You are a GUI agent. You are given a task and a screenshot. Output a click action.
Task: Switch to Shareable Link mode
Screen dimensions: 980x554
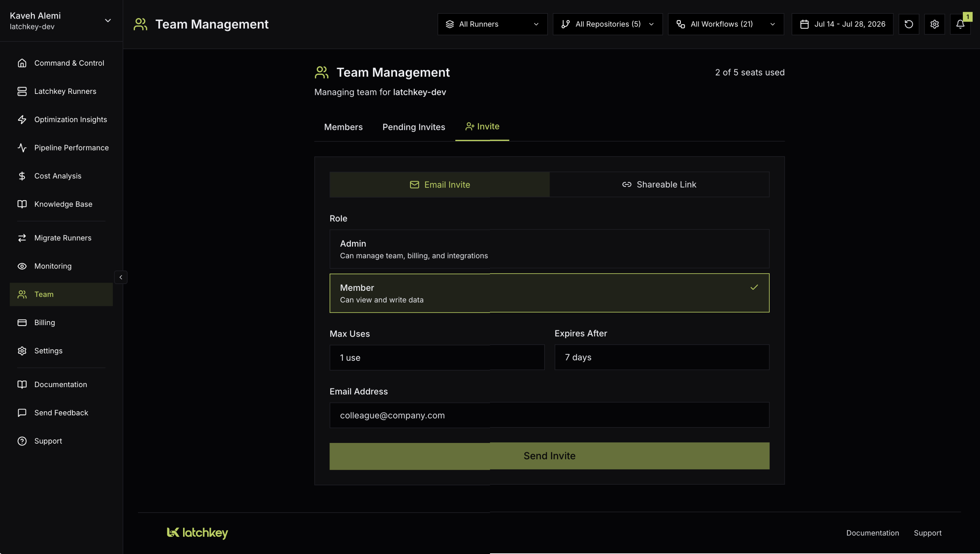659,184
